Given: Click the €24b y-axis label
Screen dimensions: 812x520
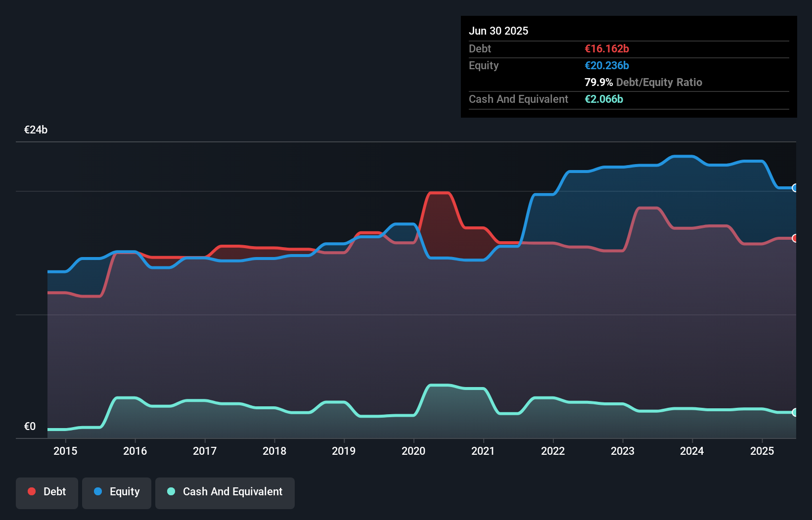Looking at the screenshot, I should pyautogui.click(x=36, y=130).
